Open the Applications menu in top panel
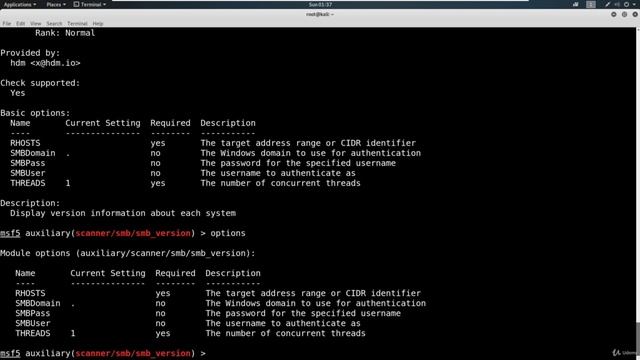Screen dimensions: 640x360 click(20, 4)
